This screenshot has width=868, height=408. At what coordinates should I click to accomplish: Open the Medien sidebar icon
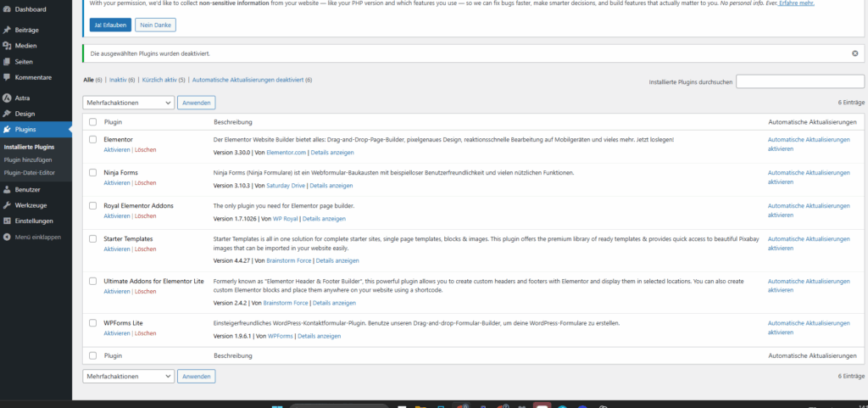click(7, 46)
